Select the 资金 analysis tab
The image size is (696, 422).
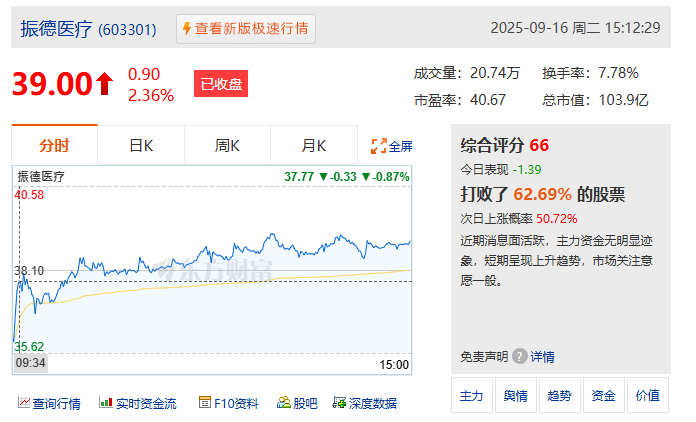(x=603, y=395)
